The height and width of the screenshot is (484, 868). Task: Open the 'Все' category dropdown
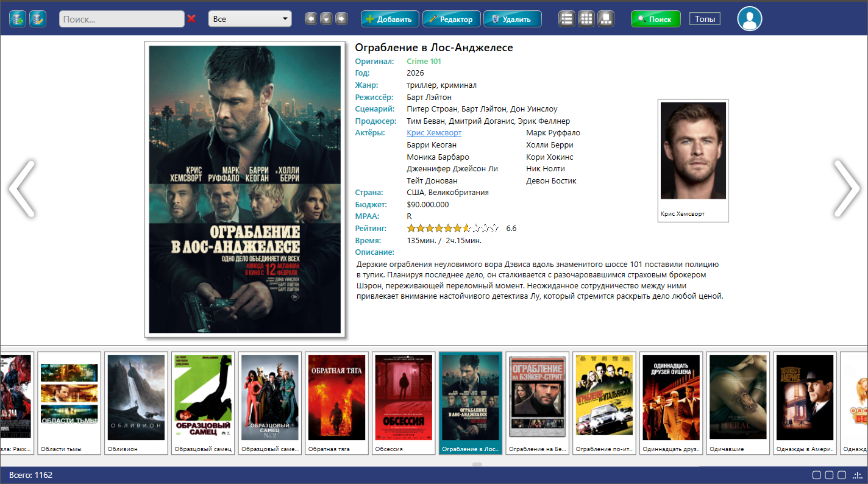pos(250,19)
